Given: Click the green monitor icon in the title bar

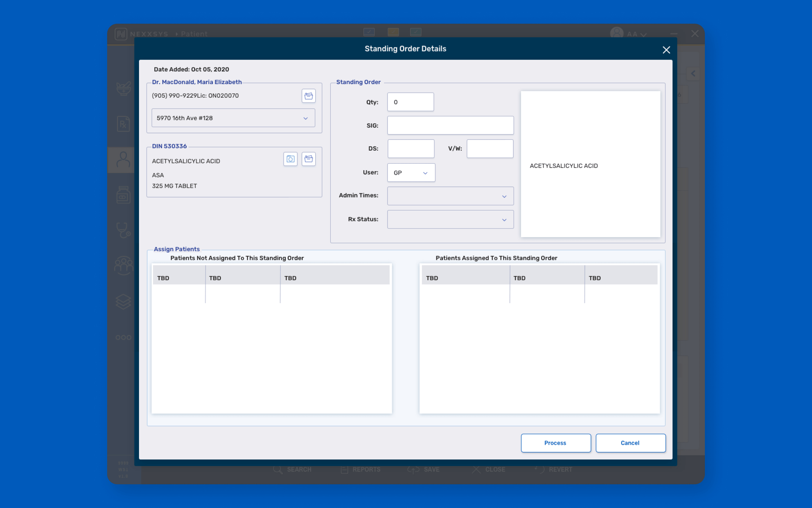Looking at the screenshot, I should 416,32.
